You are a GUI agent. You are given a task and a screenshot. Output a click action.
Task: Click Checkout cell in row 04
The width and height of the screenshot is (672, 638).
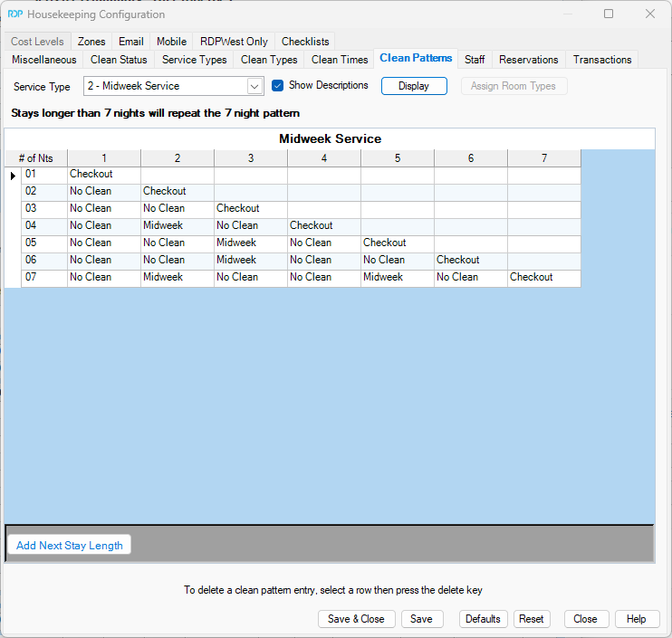(x=324, y=227)
